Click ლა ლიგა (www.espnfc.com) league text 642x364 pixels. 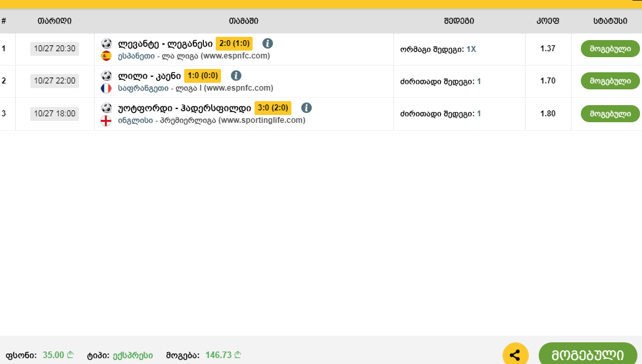(216, 56)
